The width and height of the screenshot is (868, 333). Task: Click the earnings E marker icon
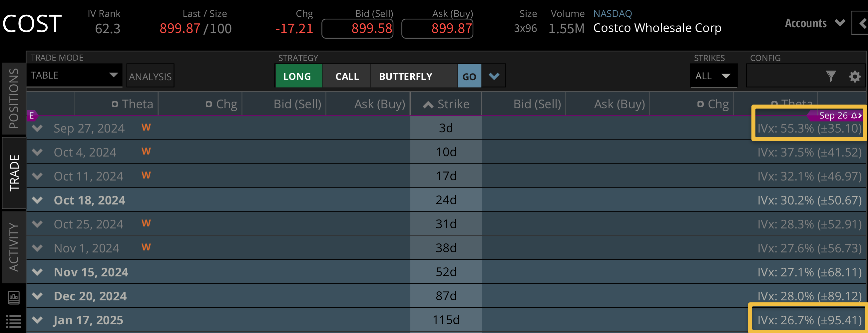pos(32,116)
